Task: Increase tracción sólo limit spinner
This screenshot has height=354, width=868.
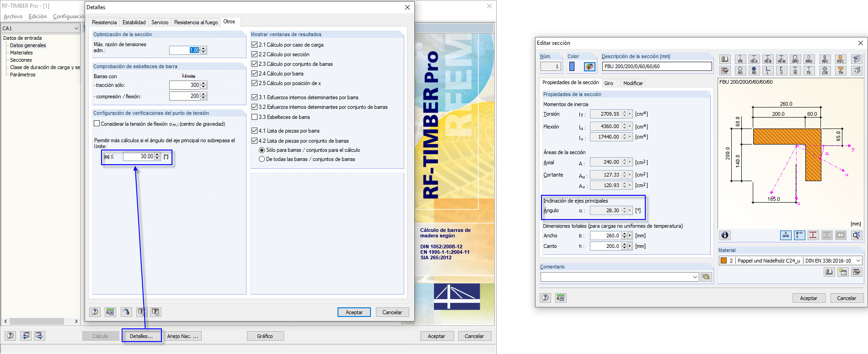Action: point(204,83)
